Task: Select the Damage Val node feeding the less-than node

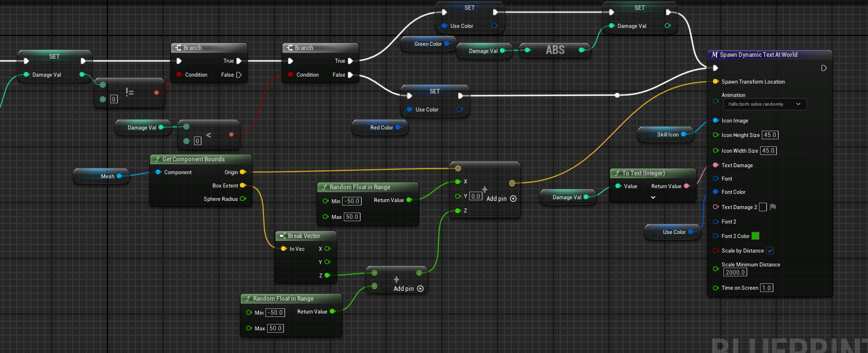Action: point(143,128)
